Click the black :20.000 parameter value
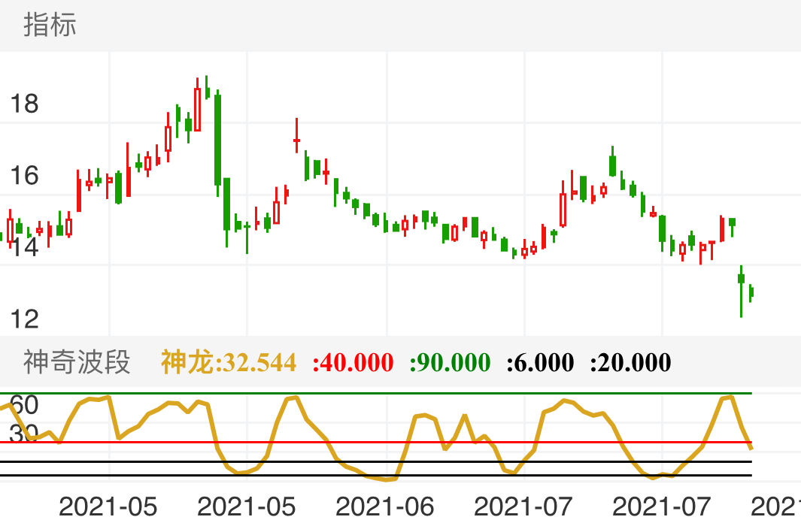801x532 pixels. tap(630, 362)
